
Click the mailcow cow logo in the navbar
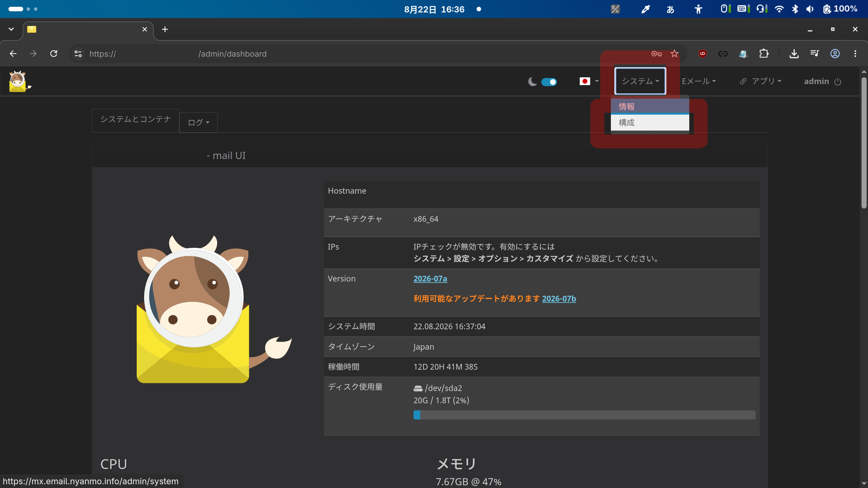click(20, 81)
